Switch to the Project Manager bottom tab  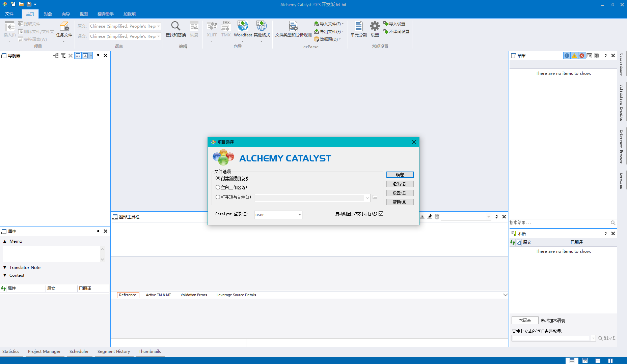coord(44,351)
